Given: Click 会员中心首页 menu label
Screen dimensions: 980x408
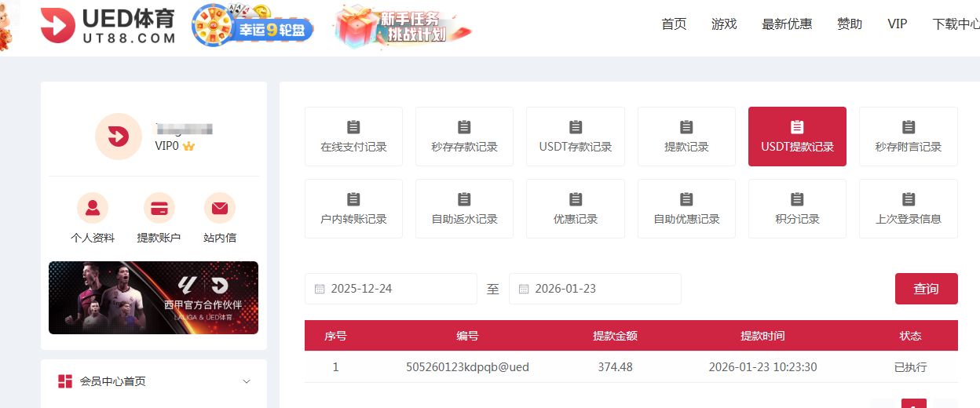Looking at the screenshot, I should click(112, 381).
